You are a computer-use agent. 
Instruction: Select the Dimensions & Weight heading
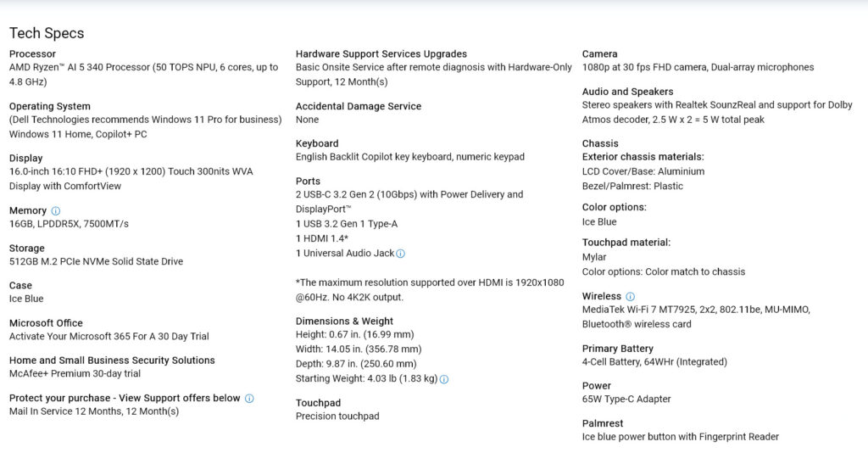click(344, 321)
